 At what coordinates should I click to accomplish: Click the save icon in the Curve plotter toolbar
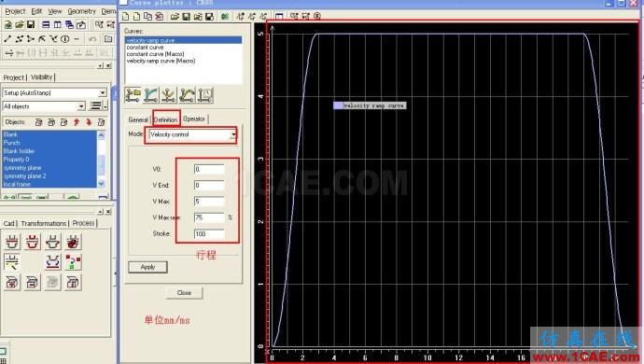click(x=186, y=17)
